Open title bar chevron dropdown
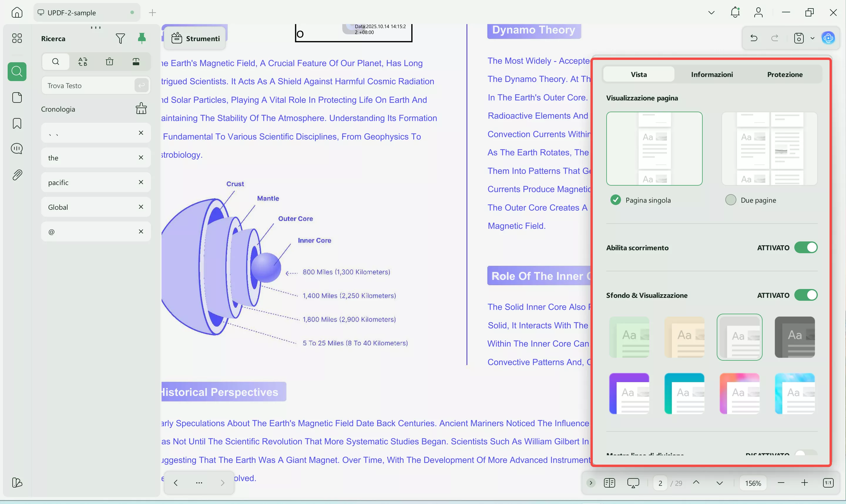Image resolution: width=846 pixels, height=504 pixels. point(711,13)
